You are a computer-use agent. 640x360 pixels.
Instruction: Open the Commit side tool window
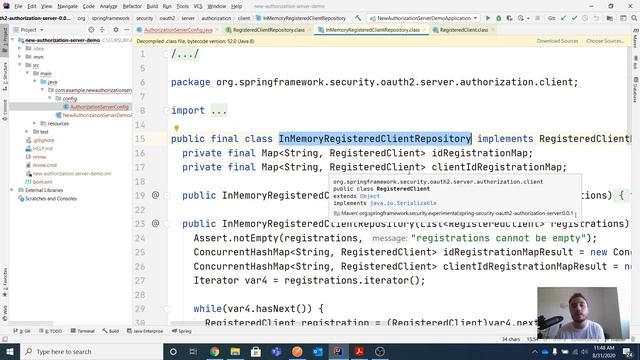tap(5, 110)
